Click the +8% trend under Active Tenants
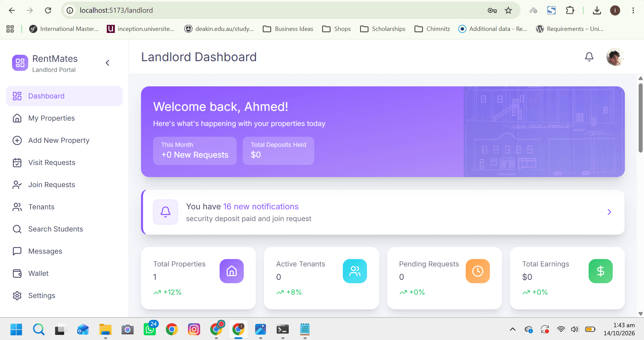 289,292
